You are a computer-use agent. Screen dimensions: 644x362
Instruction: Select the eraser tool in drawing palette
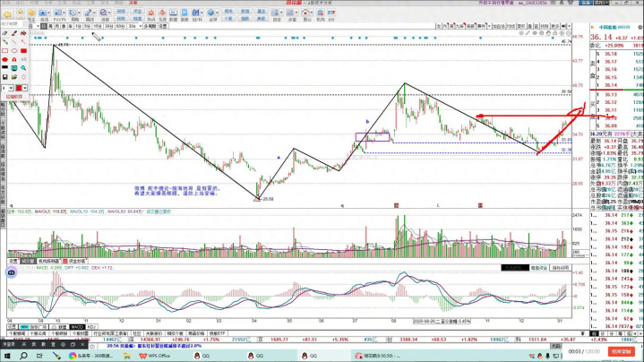[x=5, y=33]
